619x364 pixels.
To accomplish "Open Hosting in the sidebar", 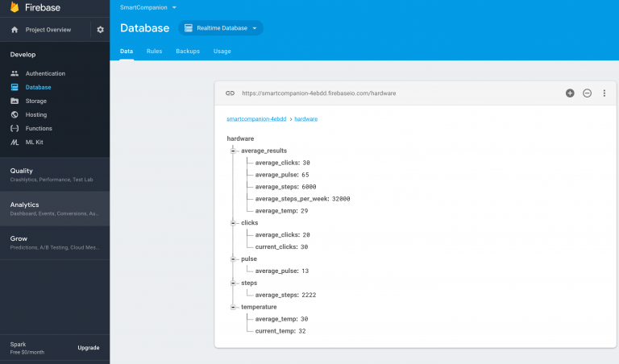I will pyautogui.click(x=36, y=115).
